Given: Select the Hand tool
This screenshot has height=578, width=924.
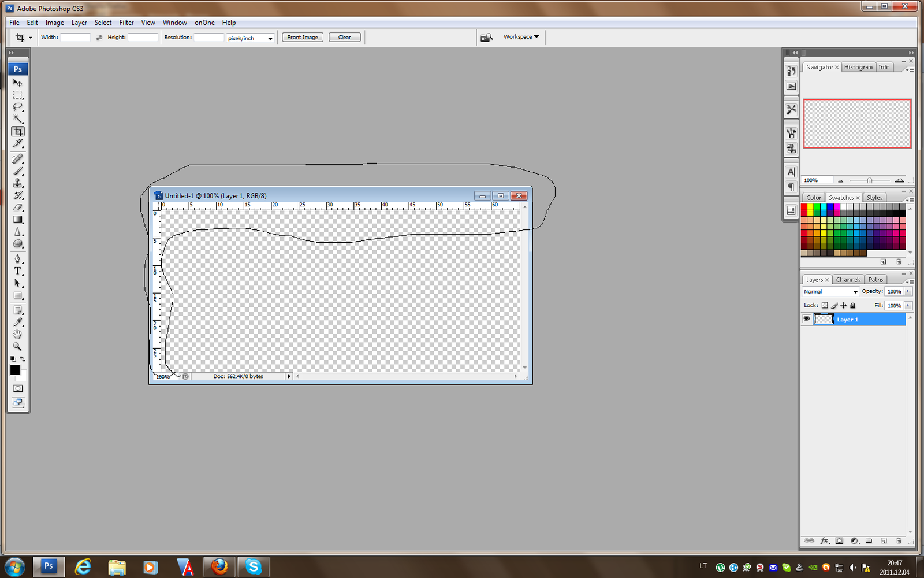Looking at the screenshot, I should 17,335.
